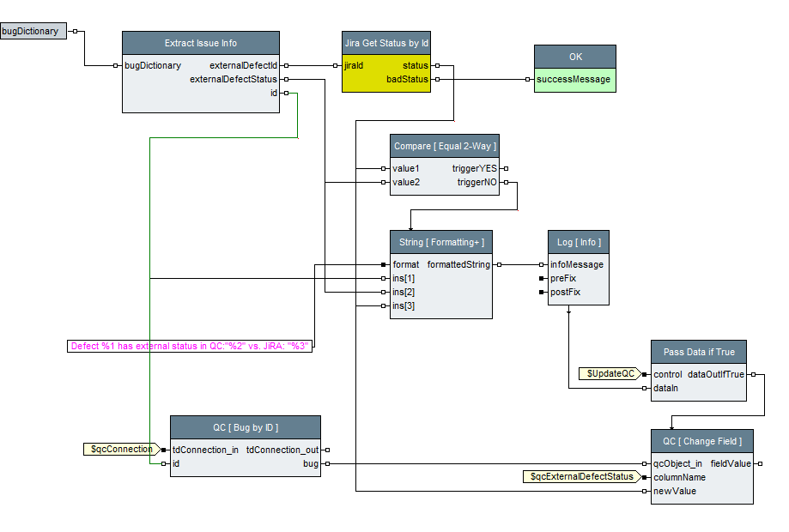789x532 pixels.
Task: Click the String [ Formatting+ ] node header
Action: (441, 242)
